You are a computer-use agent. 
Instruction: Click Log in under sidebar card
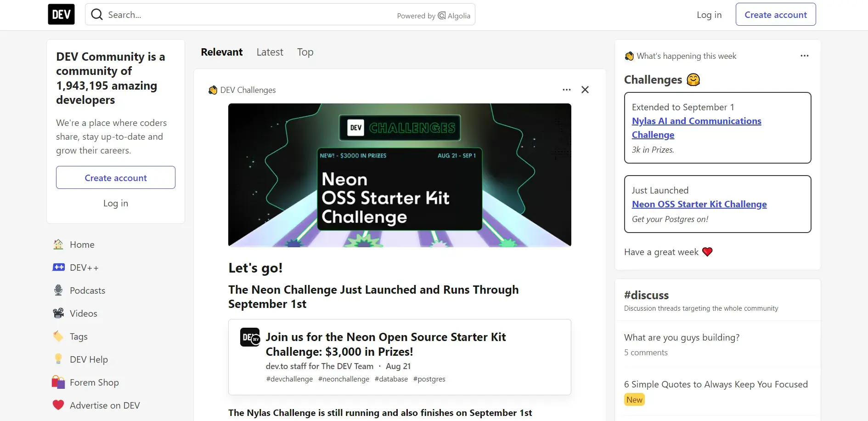(116, 203)
